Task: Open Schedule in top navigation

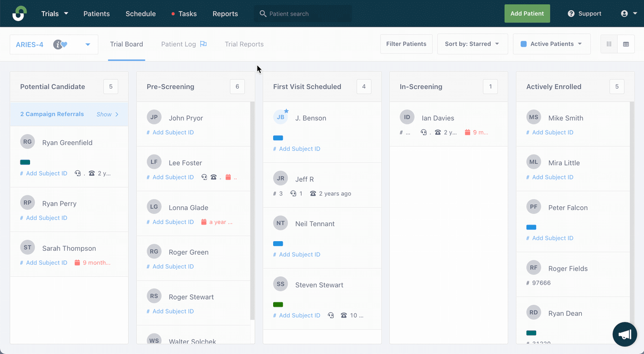Action: coord(141,13)
